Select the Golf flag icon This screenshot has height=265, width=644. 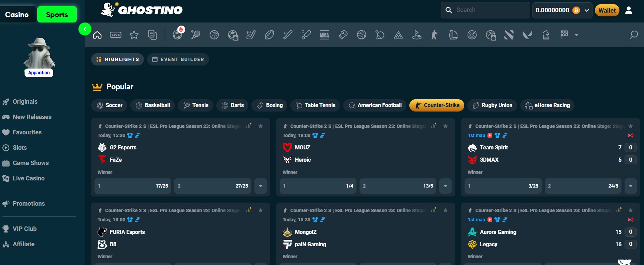417,35
